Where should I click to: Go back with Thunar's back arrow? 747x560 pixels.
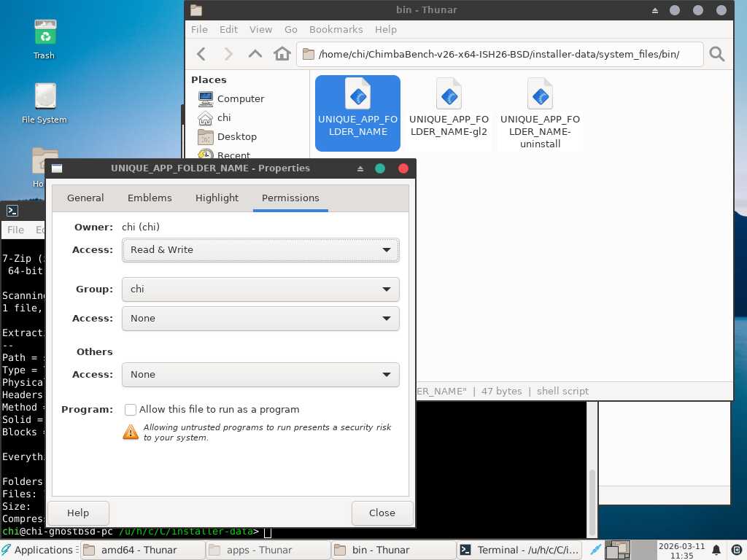201,54
